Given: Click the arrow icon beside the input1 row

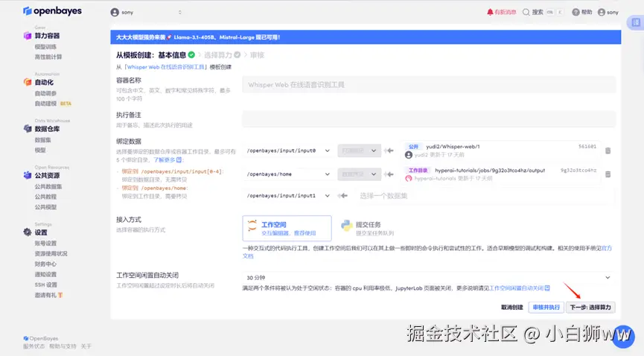Looking at the screenshot, I should click(x=342, y=196).
